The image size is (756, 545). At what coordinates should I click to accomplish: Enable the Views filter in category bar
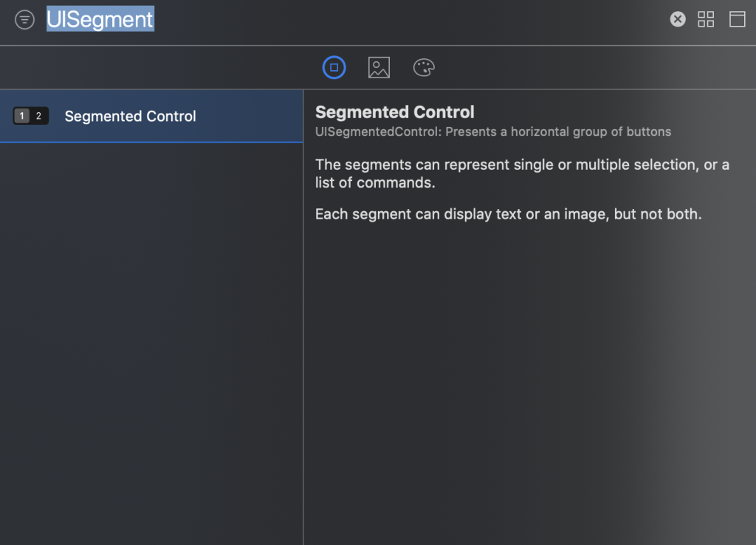click(334, 67)
